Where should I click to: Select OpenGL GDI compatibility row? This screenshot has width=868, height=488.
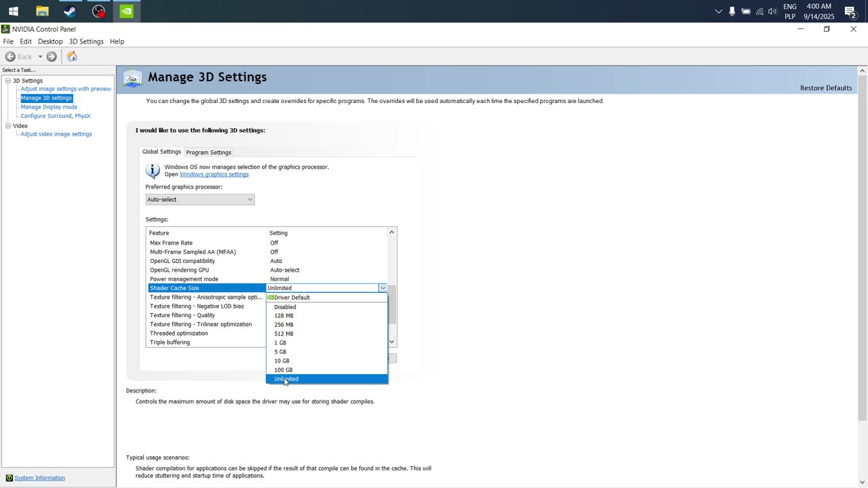pyautogui.click(x=267, y=261)
